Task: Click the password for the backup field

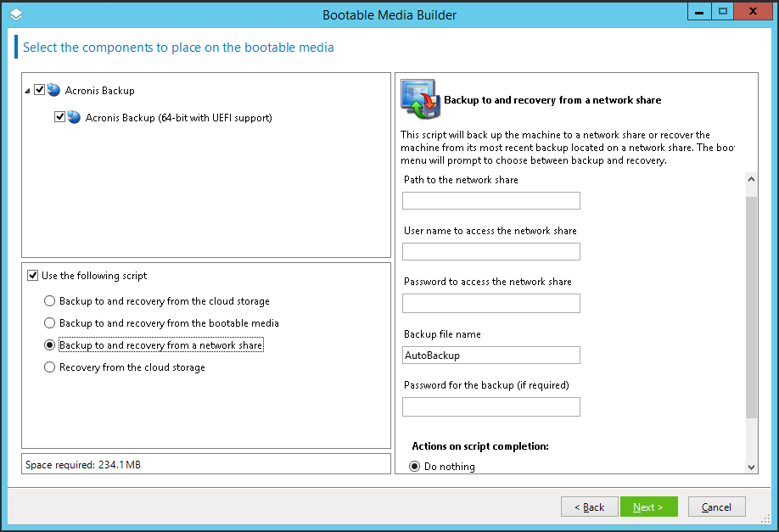Action: (490, 406)
